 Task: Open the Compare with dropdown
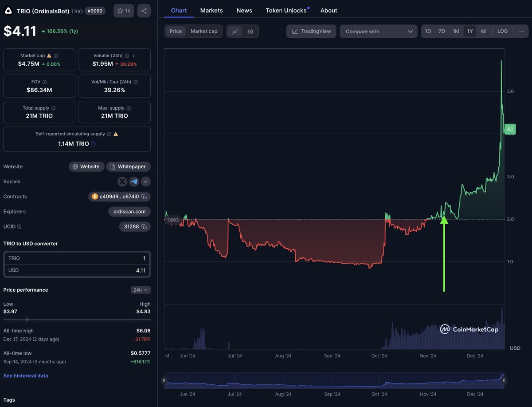pos(379,31)
